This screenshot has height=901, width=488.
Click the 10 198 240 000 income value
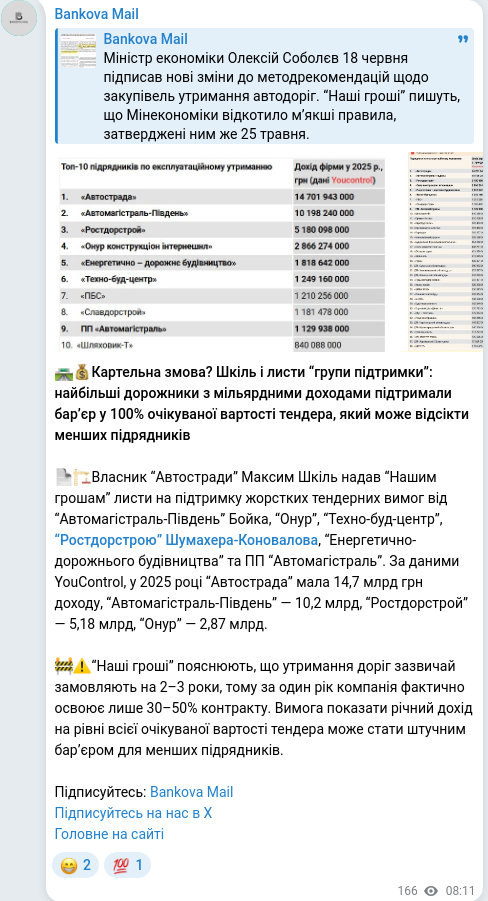tap(324, 213)
